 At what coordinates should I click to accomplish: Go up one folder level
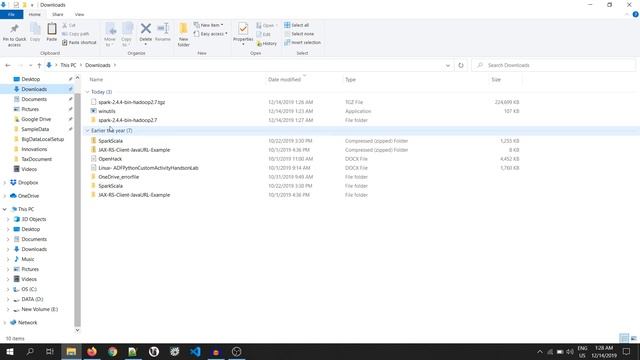coord(39,65)
